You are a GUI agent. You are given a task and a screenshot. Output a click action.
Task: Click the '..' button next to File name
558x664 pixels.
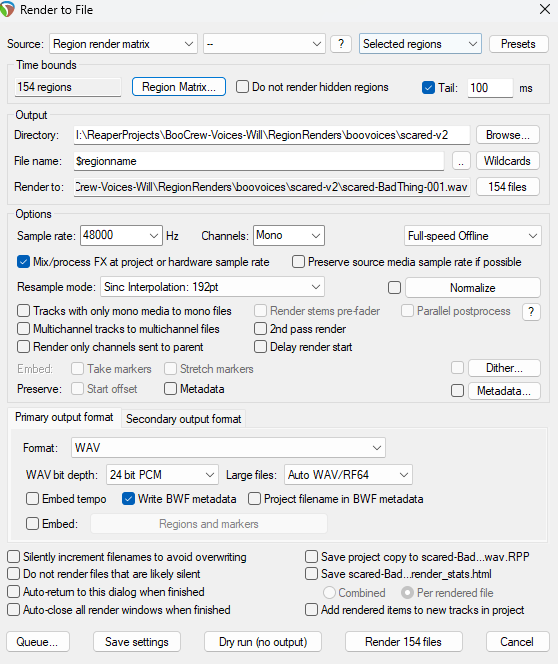click(461, 161)
